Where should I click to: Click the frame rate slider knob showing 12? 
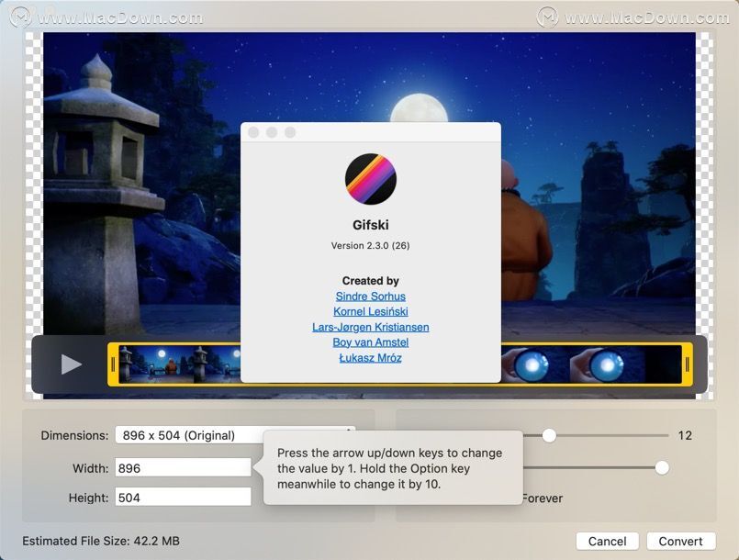coord(549,435)
